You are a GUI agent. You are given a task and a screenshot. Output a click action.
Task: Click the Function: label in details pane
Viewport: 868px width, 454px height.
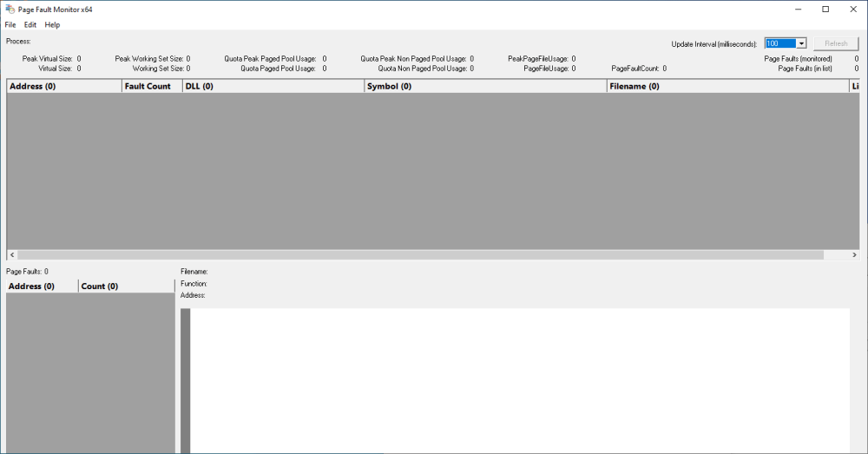[x=194, y=284]
